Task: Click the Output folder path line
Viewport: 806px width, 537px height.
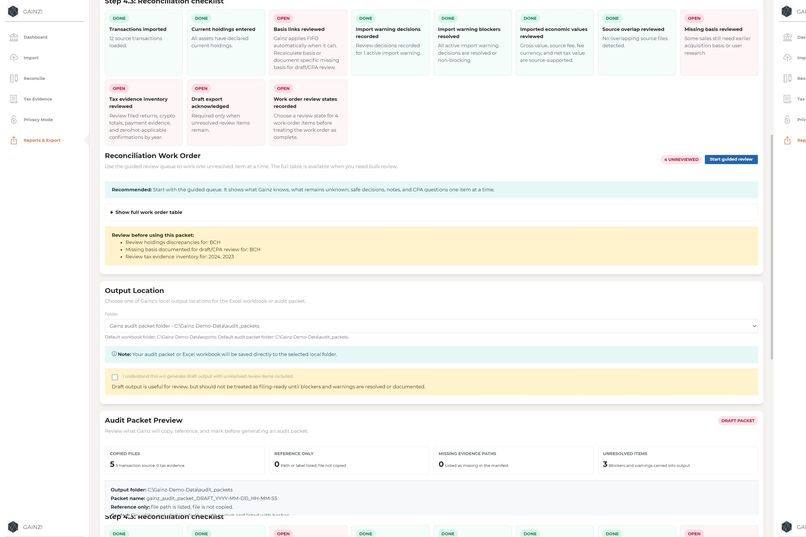Action: [172, 490]
